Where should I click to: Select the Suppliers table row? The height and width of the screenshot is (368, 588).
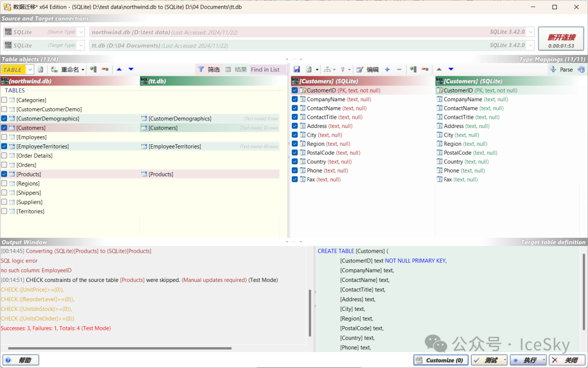[x=29, y=202]
